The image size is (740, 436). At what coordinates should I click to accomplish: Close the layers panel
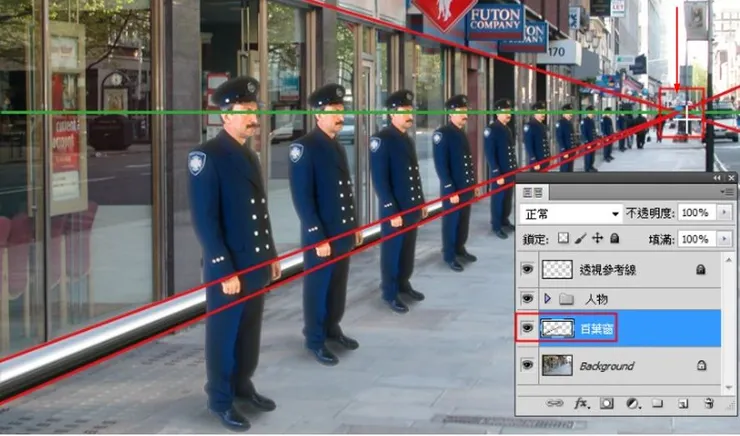point(731,178)
